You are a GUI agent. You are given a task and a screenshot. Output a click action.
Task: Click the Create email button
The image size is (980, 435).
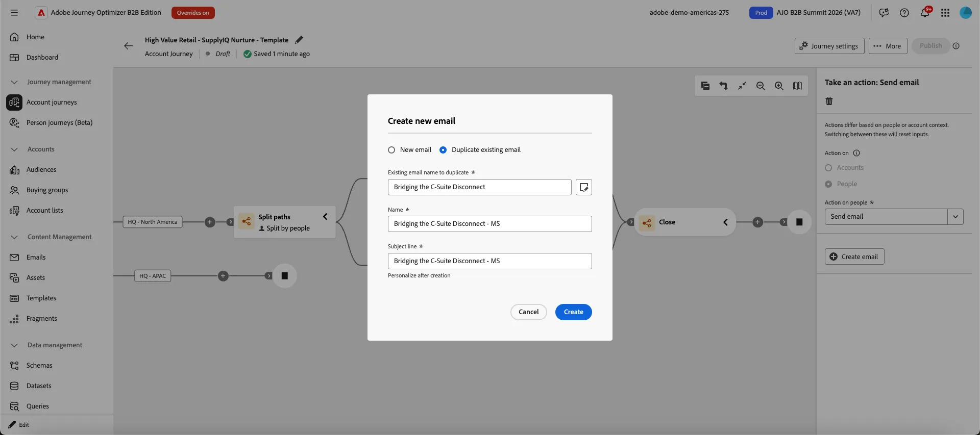[854, 257]
